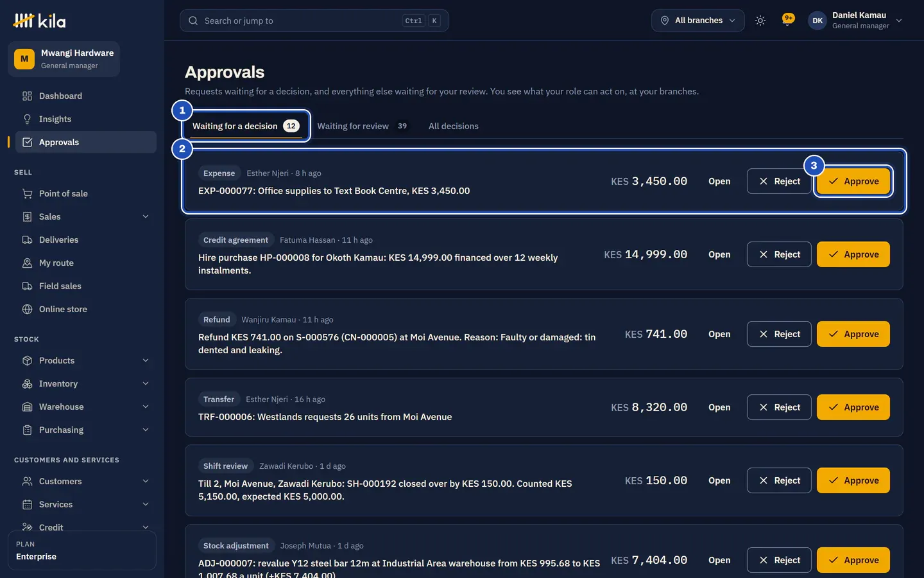The width and height of the screenshot is (924, 578).
Task: Click the Customers people icon
Action: pyautogui.click(x=27, y=481)
